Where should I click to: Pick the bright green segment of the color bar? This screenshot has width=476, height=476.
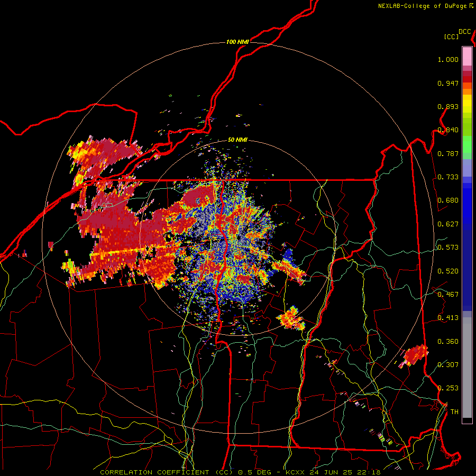click(467, 144)
